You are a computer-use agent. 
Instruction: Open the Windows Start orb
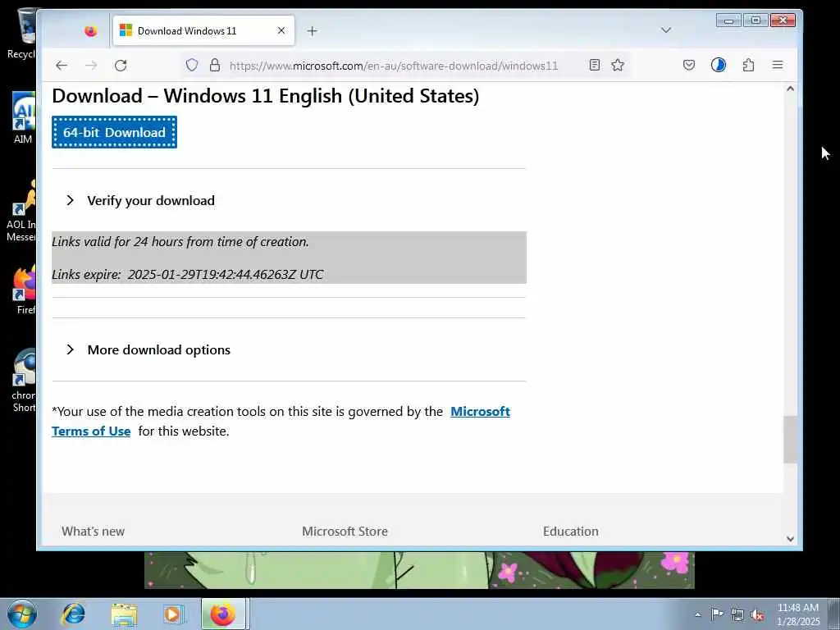[x=22, y=614]
